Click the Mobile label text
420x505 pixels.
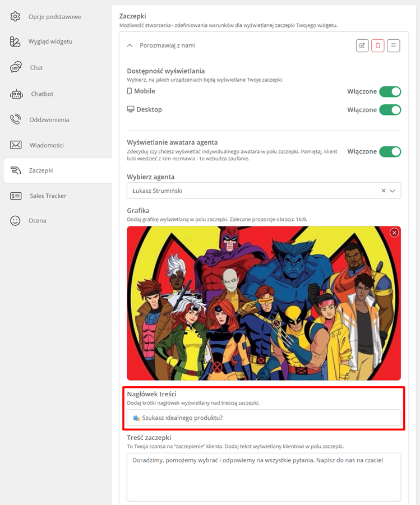(145, 91)
